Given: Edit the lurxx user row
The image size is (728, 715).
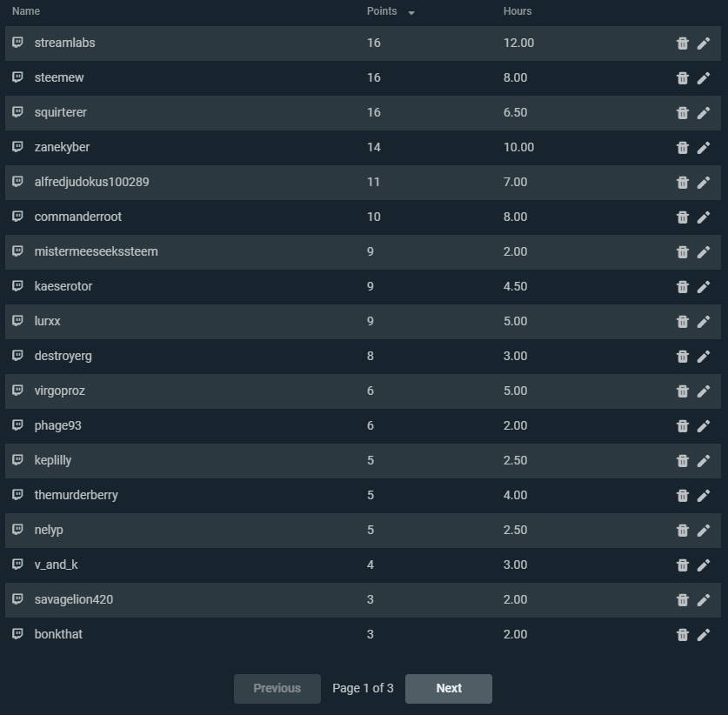Looking at the screenshot, I should click(x=704, y=322).
